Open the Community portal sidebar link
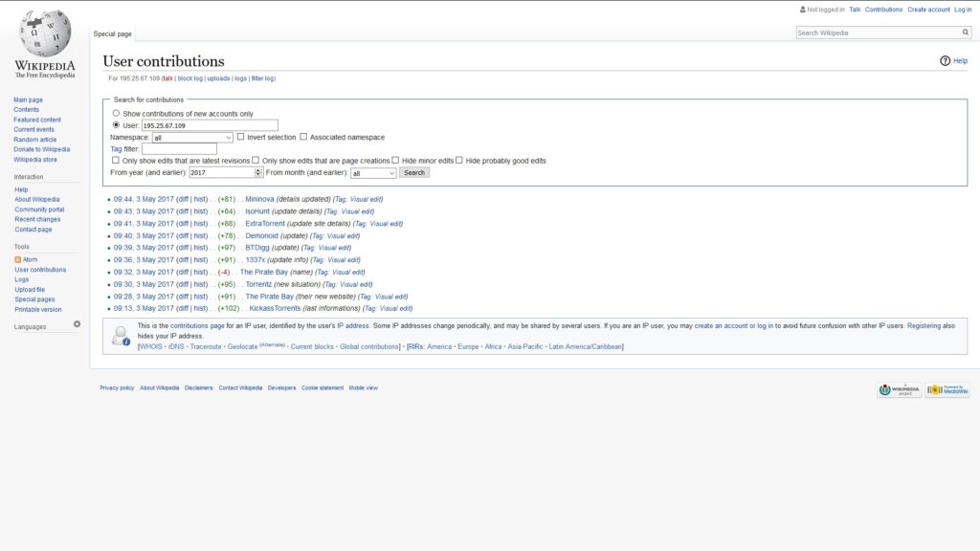 point(39,209)
